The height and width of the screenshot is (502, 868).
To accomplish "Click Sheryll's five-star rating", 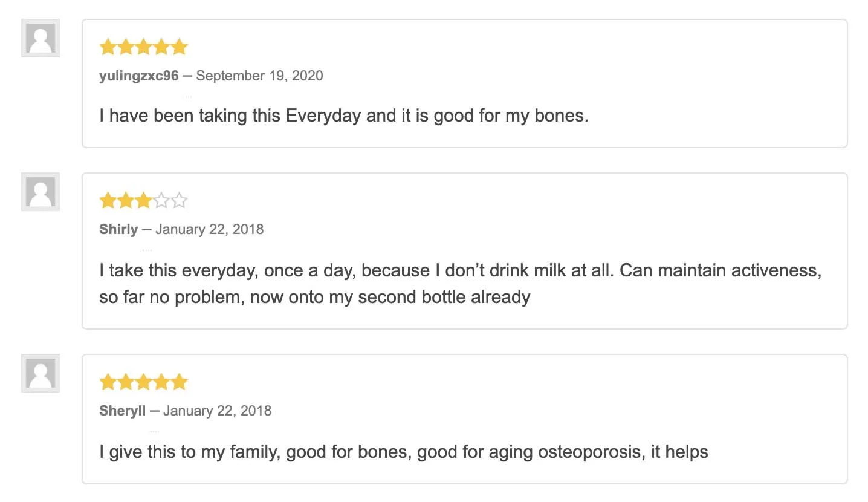I will 143,382.
